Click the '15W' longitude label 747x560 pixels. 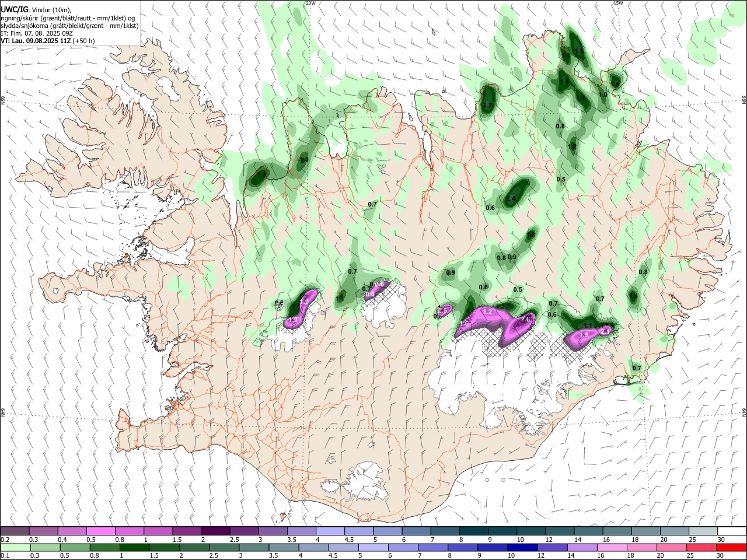tap(618, 3)
